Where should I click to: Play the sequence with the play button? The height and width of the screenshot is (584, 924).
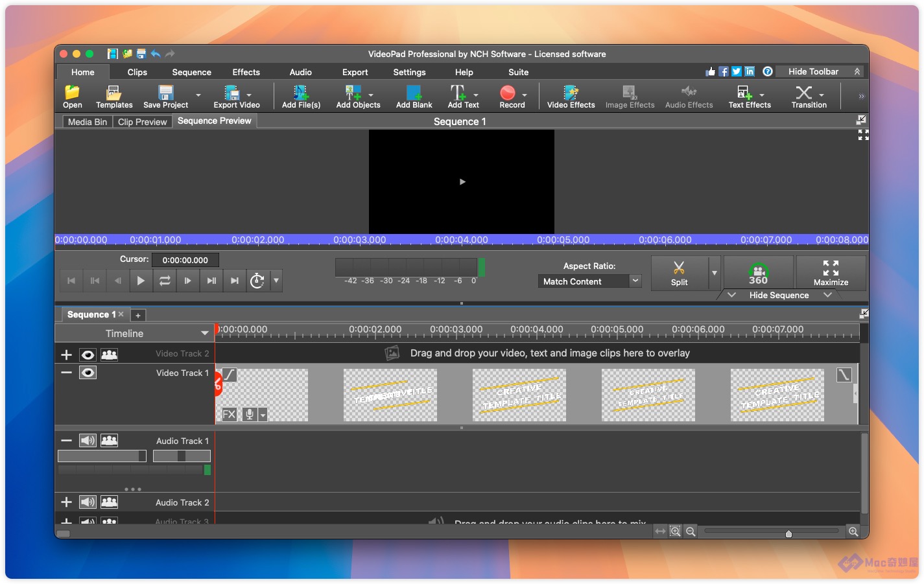click(141, 281)
